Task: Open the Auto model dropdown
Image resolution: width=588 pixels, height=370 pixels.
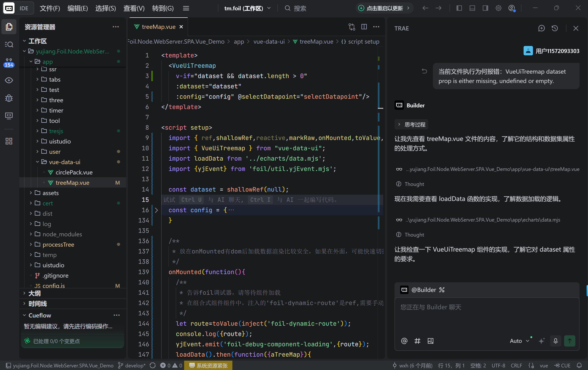Action: pos(519,341)
